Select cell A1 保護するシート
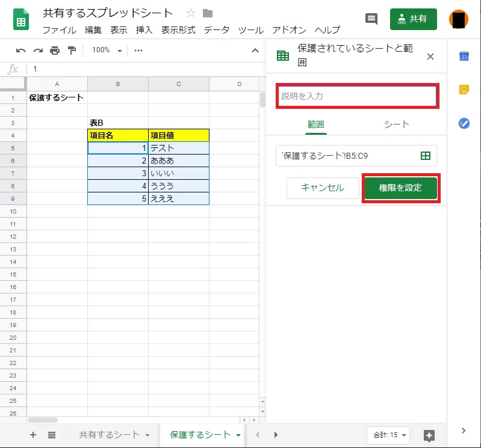 pos(57,98)
